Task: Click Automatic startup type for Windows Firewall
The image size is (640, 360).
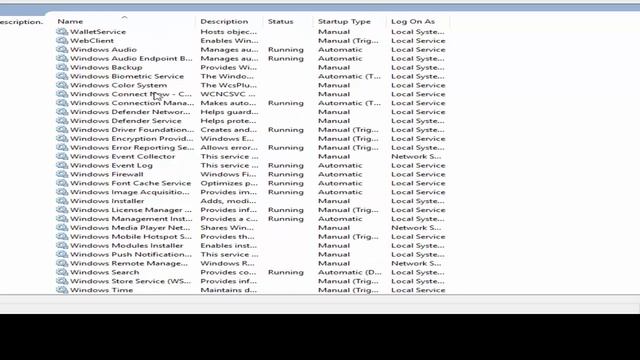Action: point(340,174)
